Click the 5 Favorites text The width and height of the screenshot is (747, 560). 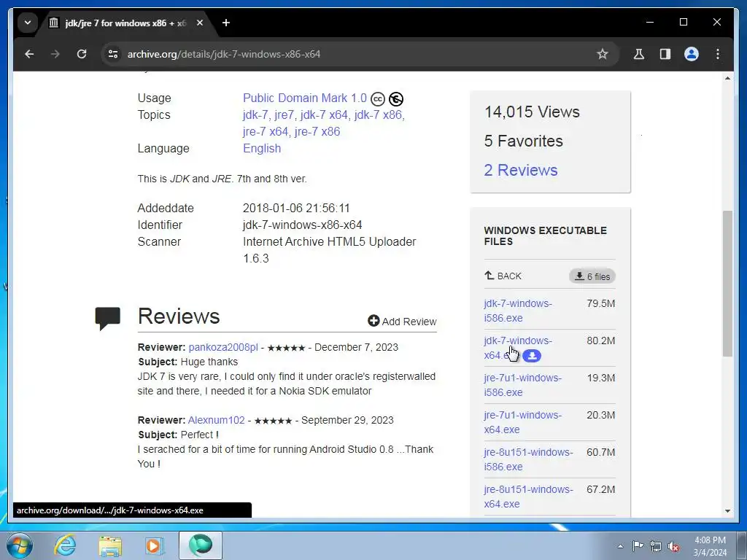coord(523,141)
